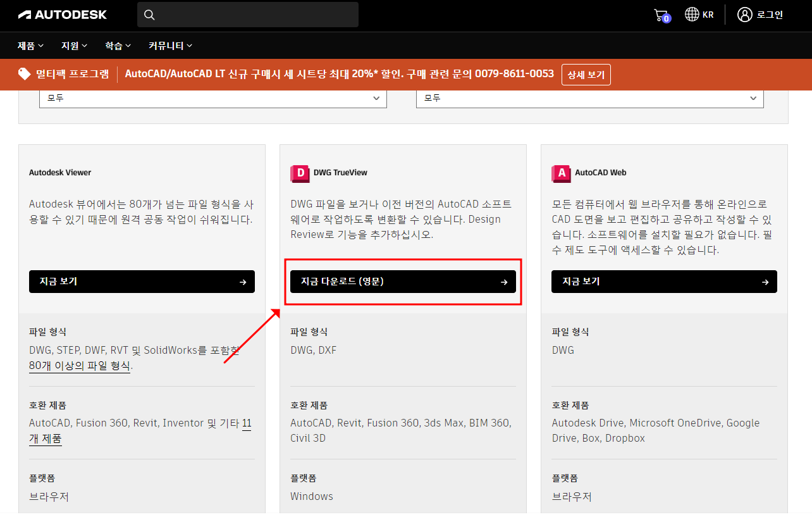This screenshot has height=517, width=812.
Task: Open the left 모두 dropdown
Action: coord(213,98)
